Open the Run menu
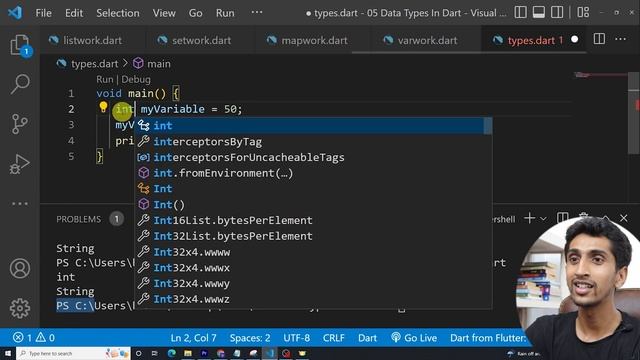This screenshot has height=360, width=640. pos(225,13)
